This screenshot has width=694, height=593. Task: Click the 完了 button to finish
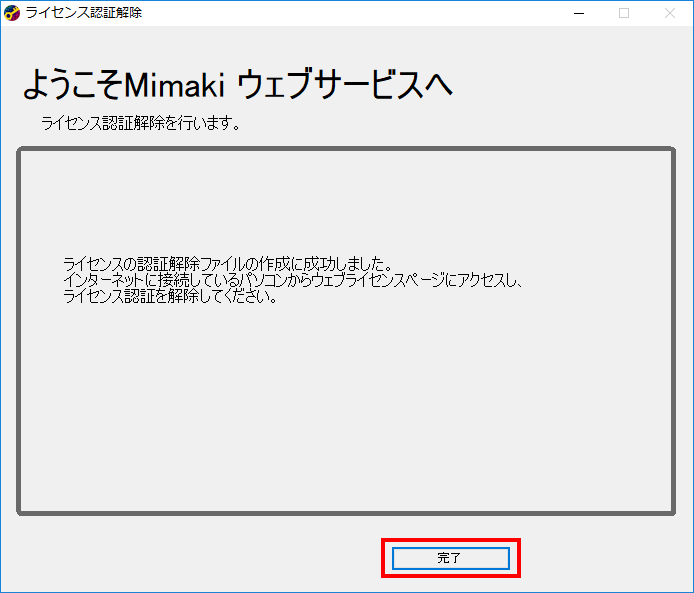(x=450, y=558)
